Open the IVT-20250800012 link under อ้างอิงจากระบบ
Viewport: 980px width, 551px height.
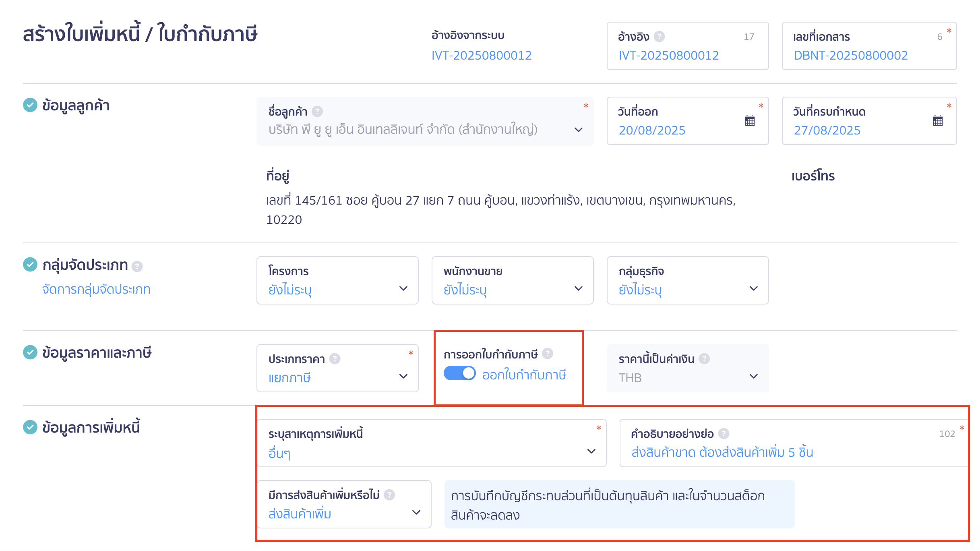coord(482,55)
